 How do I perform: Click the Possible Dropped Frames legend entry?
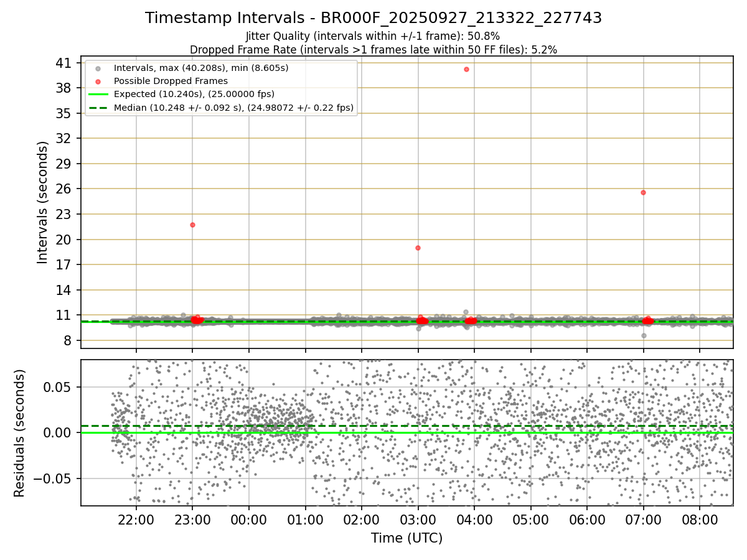point(171,81)
